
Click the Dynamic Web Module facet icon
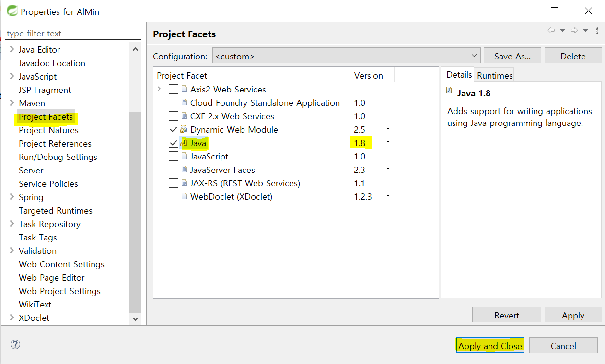pyautogui.click(x=184, y=129)
